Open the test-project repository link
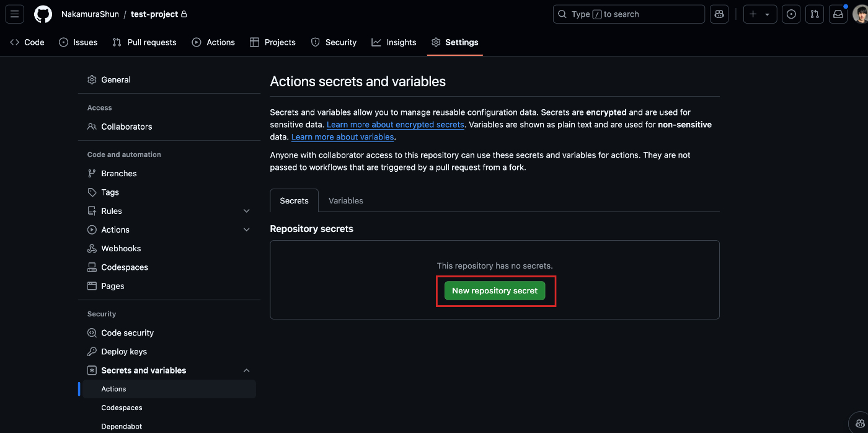 pos(154,14)
